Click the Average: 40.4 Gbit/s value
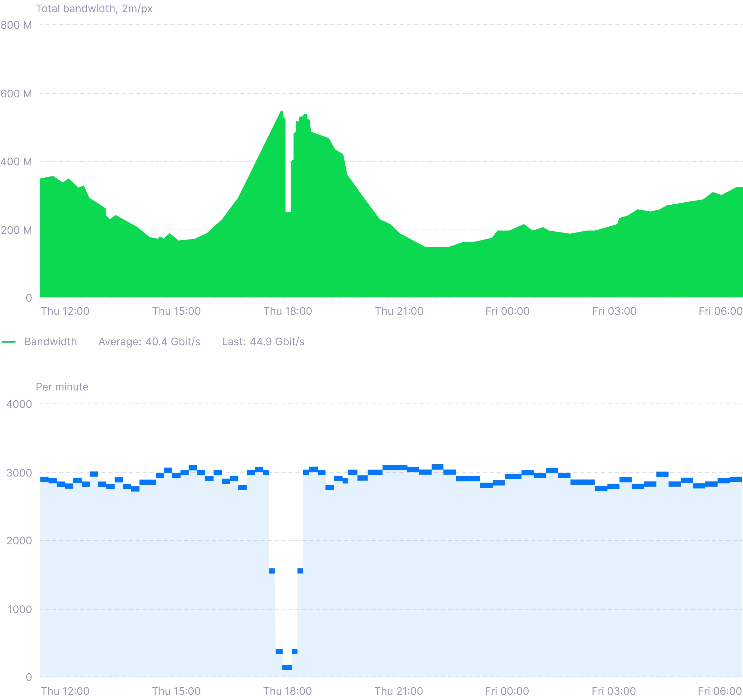The width and height of the screenshot is (743, 700). coord(149,341)
